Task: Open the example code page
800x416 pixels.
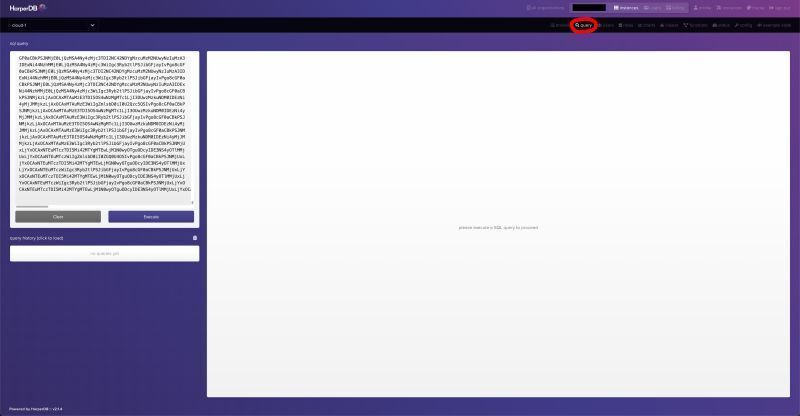Action: coord(774,25)
